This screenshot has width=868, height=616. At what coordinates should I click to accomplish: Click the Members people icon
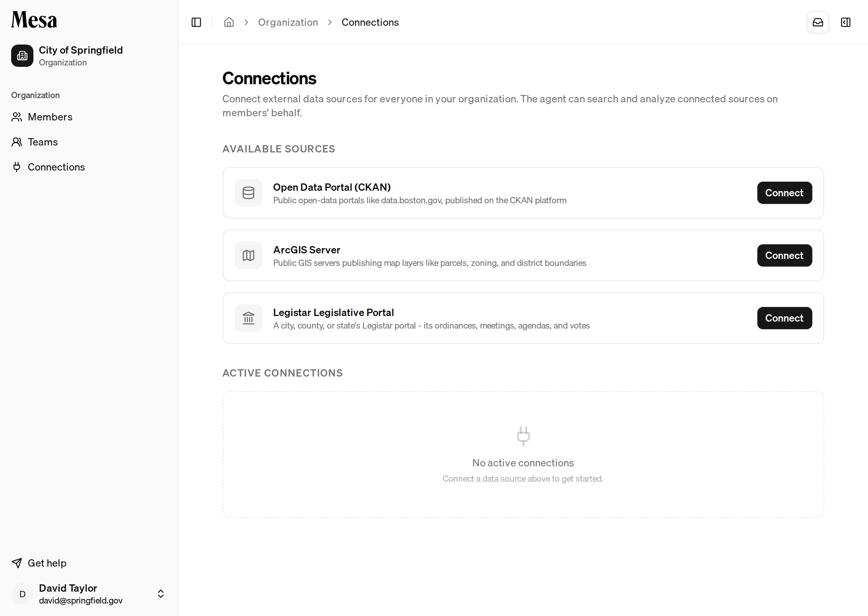(x=17, y=117)
